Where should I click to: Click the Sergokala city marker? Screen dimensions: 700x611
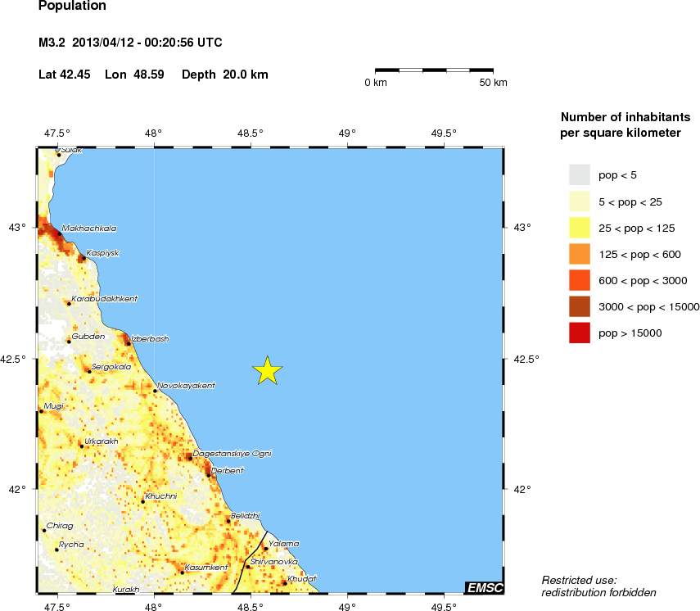89,372
